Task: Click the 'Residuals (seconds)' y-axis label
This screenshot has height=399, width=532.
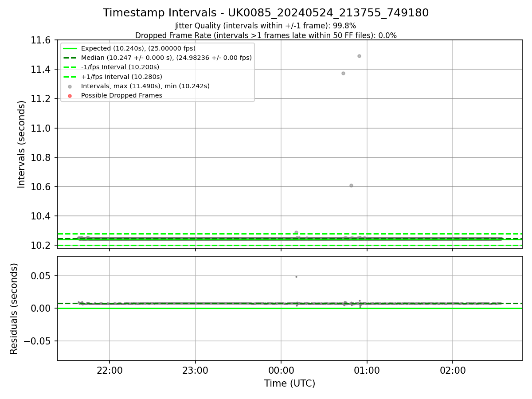Action: click(x=14, y=309)
